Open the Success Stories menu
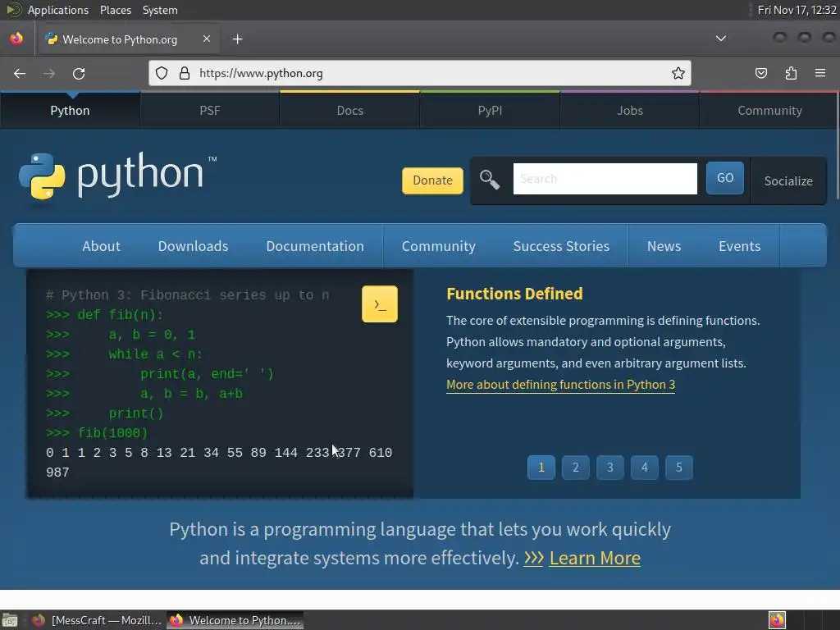The height and width of the screenshot is (630, 840). [561, 246]
